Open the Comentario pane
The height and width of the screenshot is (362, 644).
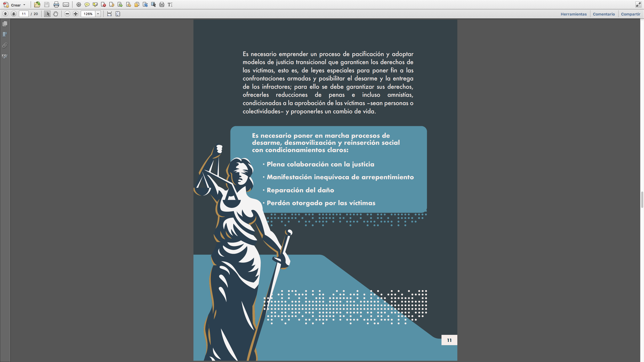tap(603, 14)
